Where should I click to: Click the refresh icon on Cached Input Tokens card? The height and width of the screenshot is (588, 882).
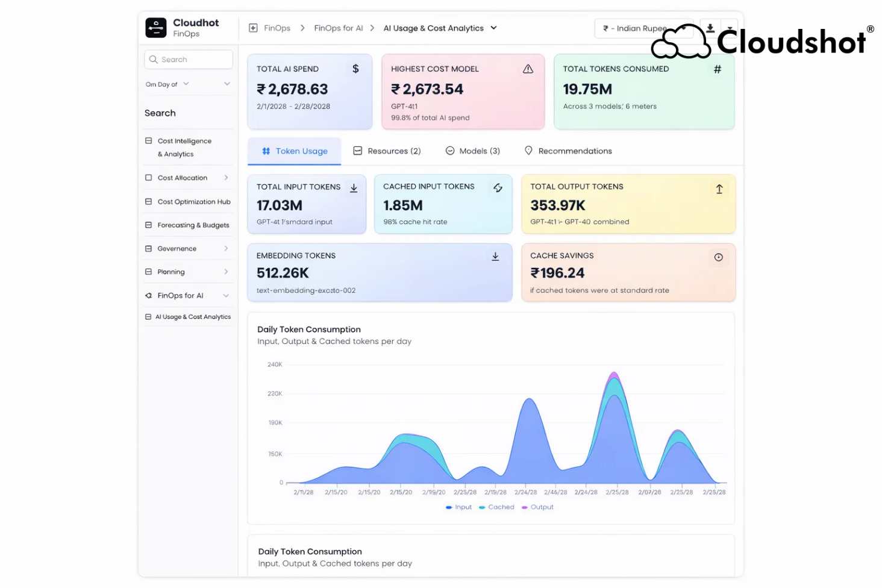(498, 188)
